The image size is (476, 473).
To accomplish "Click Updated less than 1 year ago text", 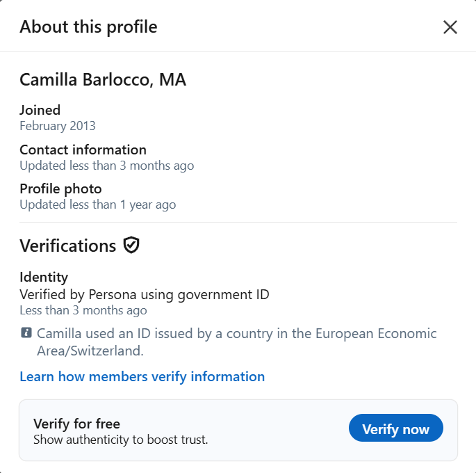I will pyautogui.click(x=98, y=205).
